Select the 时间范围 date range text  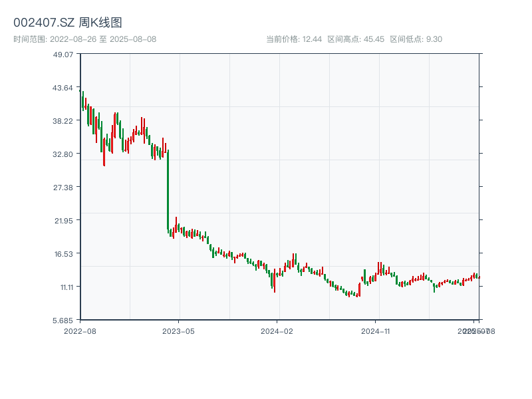click(x=85, y=39)
